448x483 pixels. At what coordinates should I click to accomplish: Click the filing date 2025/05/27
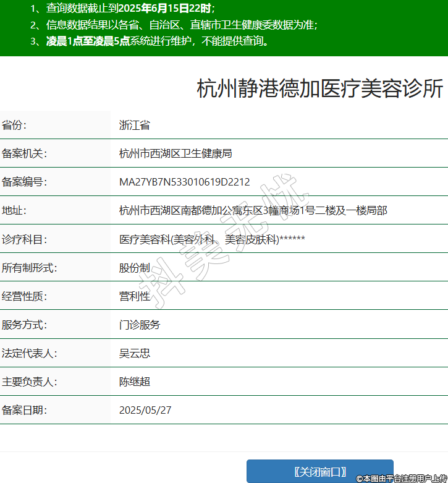[x=145, y=410]
